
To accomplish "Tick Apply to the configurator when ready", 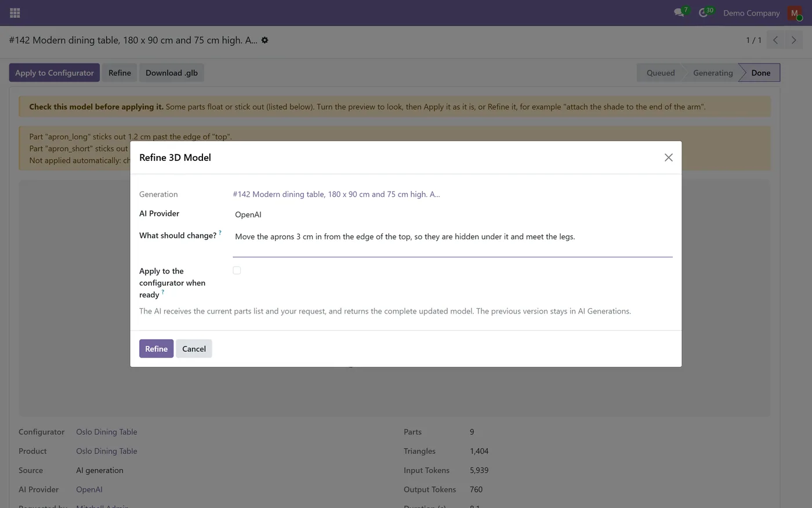I will [237, 271].
